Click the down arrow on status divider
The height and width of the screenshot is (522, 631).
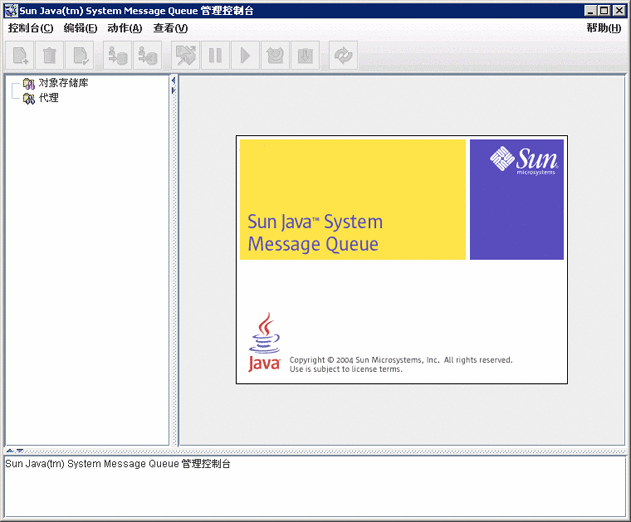19,451
